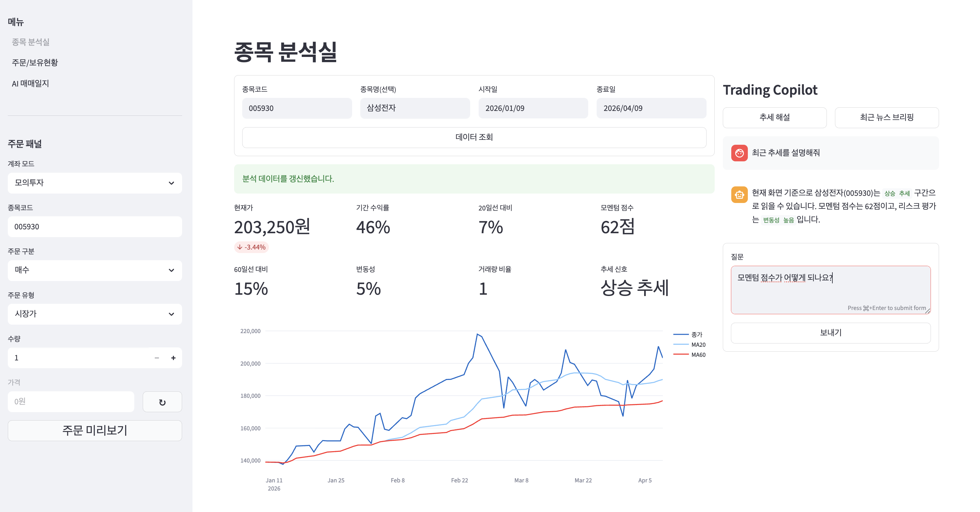Open the 주문 구분 dropdown

94,271
